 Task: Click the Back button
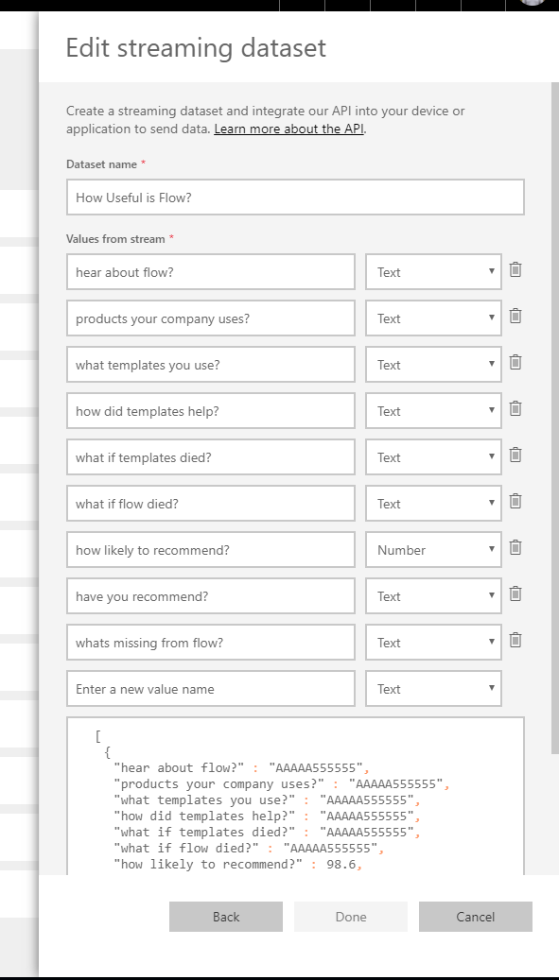[226, 917]
